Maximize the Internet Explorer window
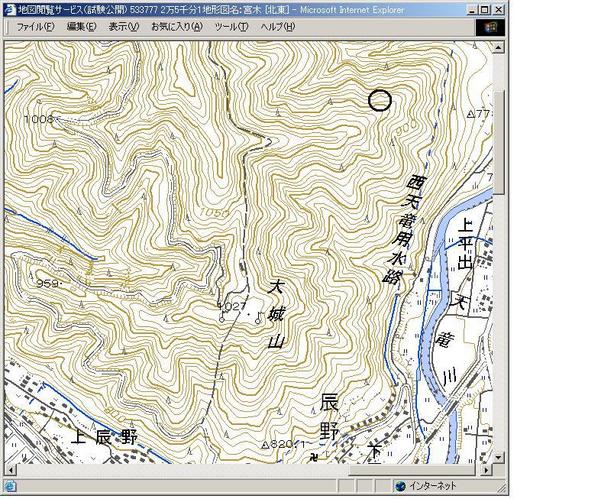The image size is (614, 499). coord(485,9)
